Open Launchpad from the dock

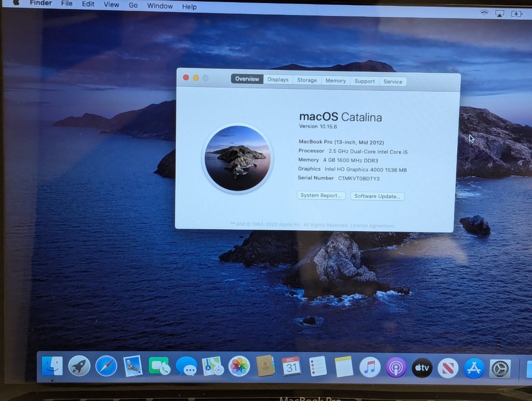click(x=79, y=366)
